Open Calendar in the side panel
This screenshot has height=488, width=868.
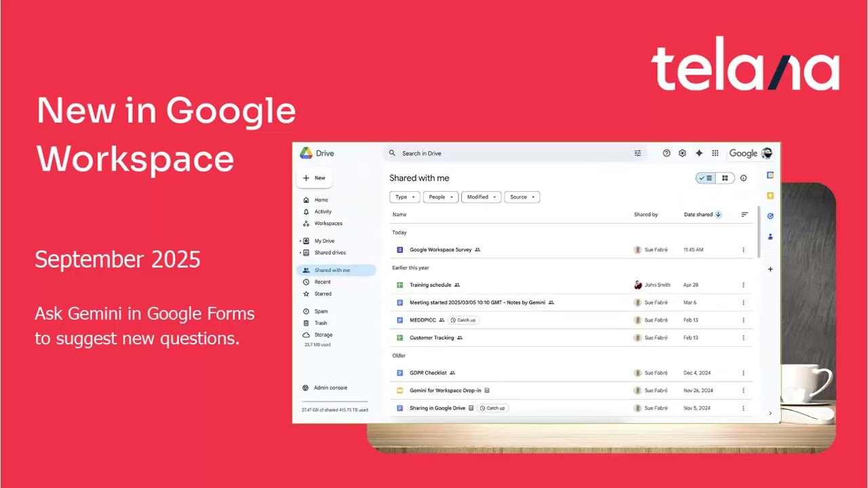pos(770,175)
